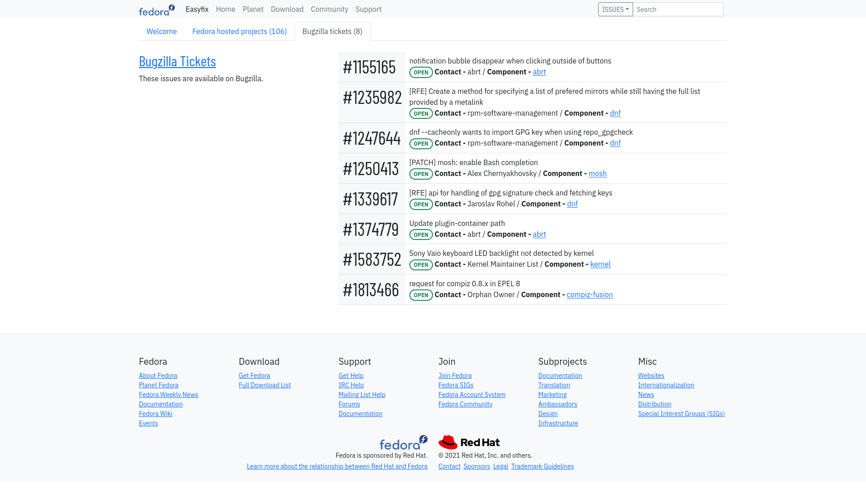Open Fedora Wiki footer link
Viewport: 866px width, 504px height.
[156, 414]
